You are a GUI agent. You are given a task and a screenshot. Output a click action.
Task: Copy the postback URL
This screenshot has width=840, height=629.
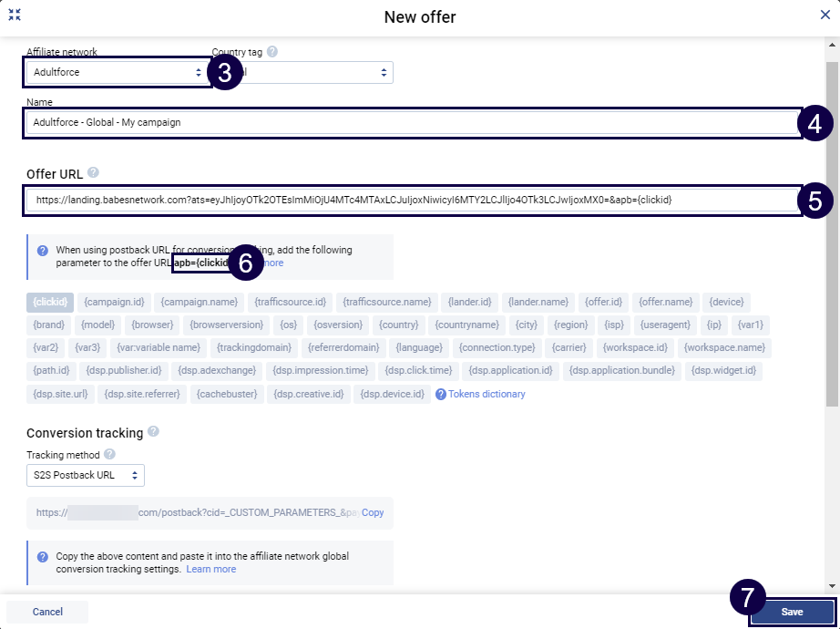point(373,512)
